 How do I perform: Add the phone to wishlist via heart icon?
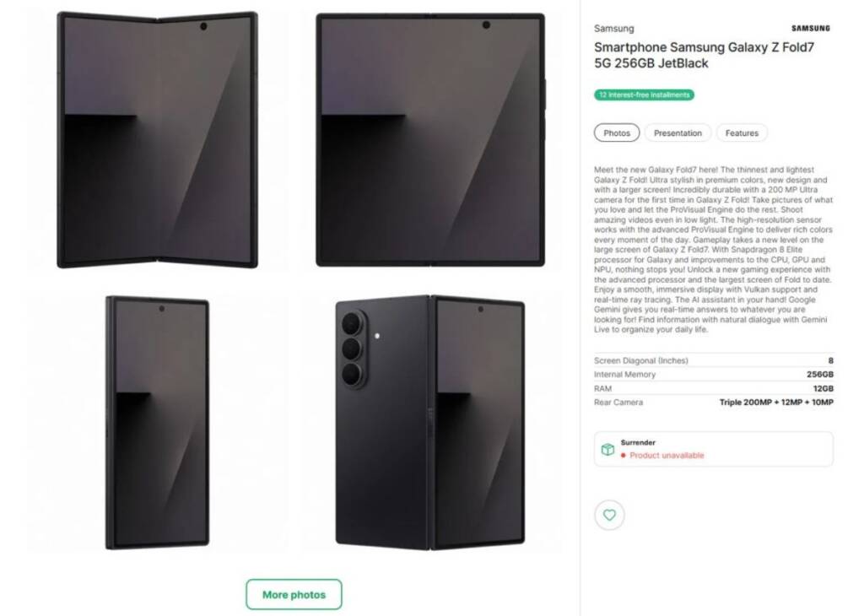click(609, 515)
